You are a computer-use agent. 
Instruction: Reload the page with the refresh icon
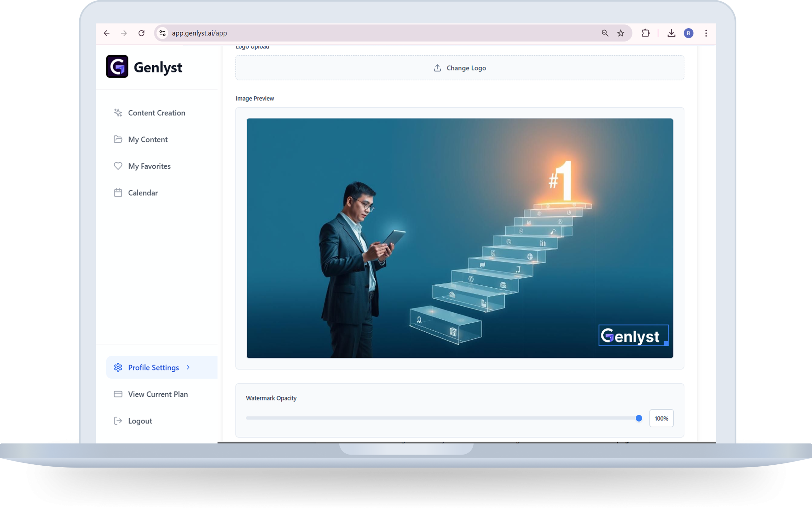(142, 33)
